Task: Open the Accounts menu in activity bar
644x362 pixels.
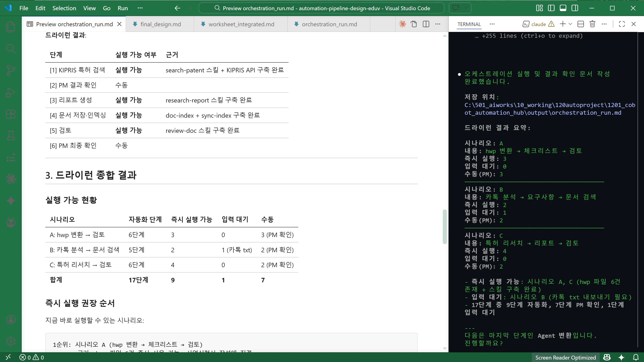Action: 11,320
